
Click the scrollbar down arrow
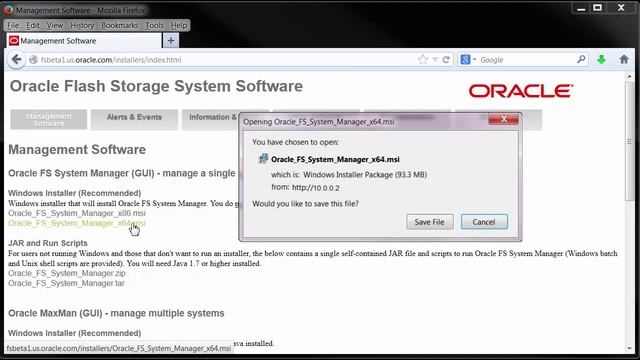click(x=629, y=349)
